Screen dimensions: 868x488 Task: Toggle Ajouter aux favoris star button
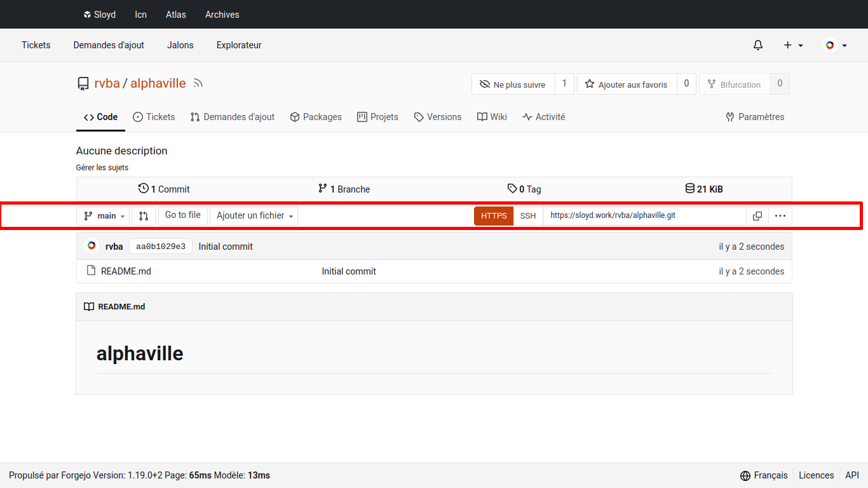coord(627,85)
